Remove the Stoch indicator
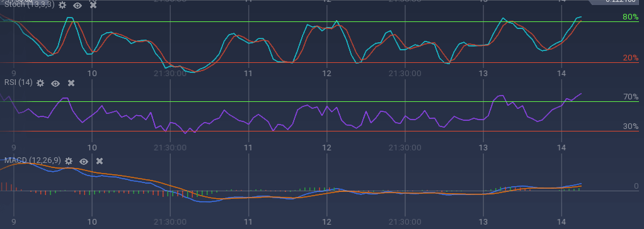Screen dimensions: 644x229 [93, 5]
